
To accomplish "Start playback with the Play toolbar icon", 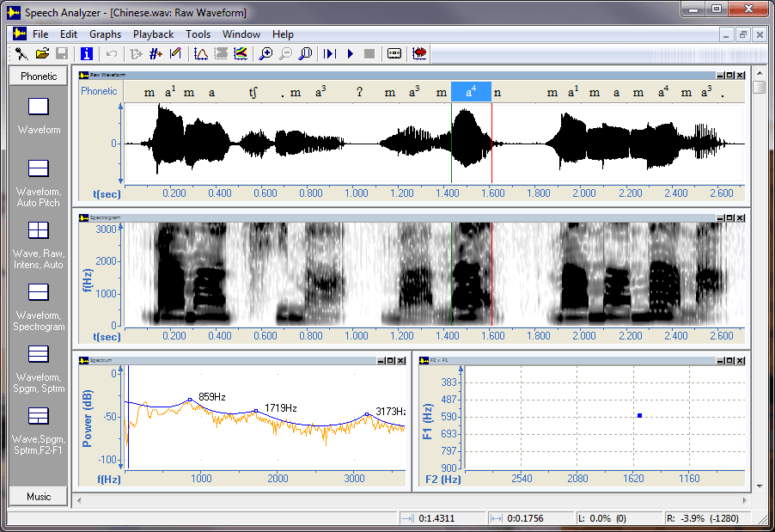I will coord(350,53).
